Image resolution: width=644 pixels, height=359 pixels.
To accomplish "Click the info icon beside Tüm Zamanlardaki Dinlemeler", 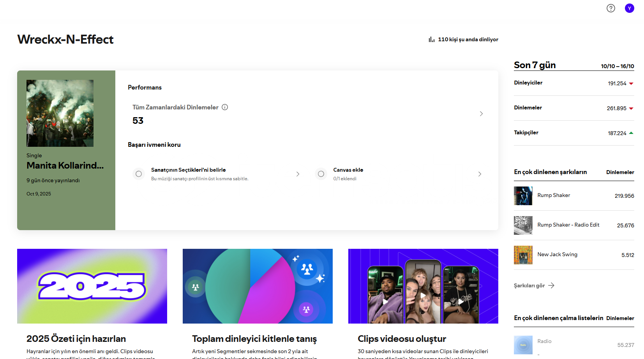I will (225, 107).
